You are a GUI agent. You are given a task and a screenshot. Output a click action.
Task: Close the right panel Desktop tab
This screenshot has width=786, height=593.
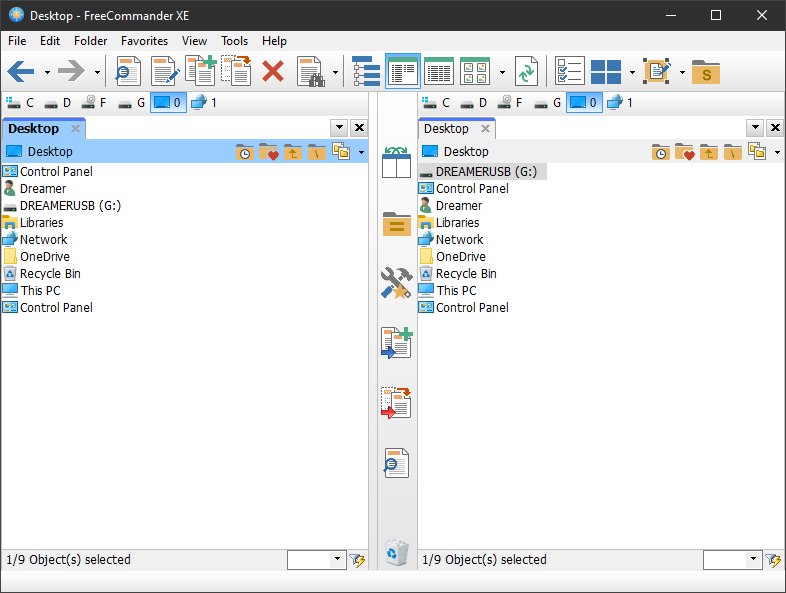point(485,129)
